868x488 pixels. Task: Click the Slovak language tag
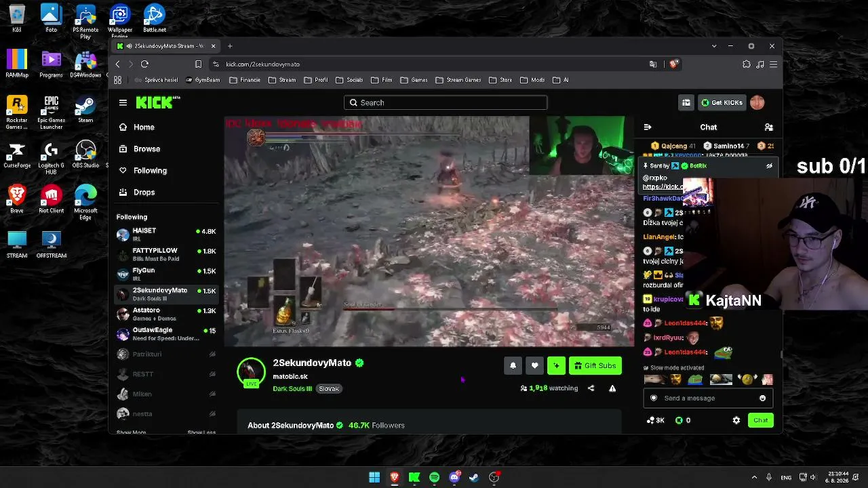[x=329, y=388]
